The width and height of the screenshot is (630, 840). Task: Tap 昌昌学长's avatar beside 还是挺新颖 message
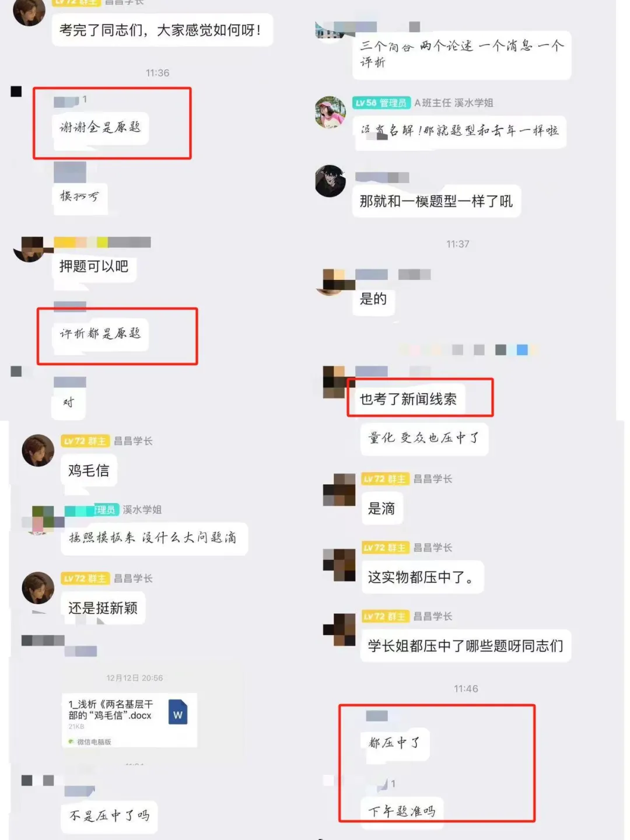[38, 588]
